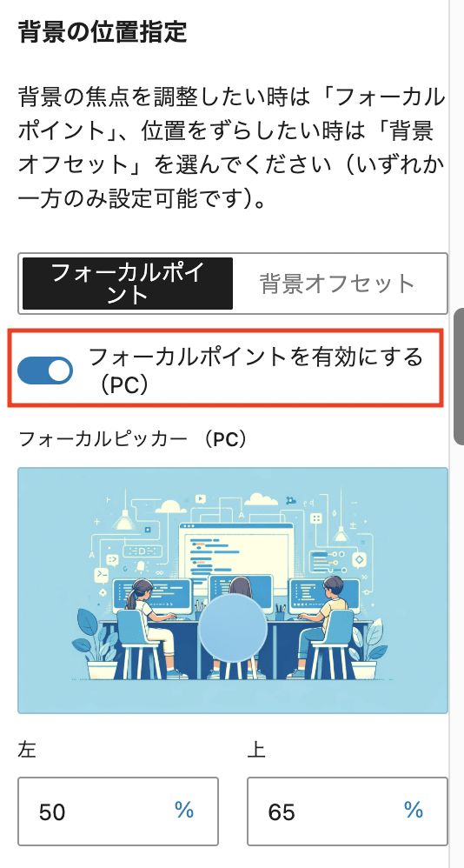Viewport: 464px width, 868px height.
Task: Set focal point on the right hanging lamp
Action: point(341,534)
